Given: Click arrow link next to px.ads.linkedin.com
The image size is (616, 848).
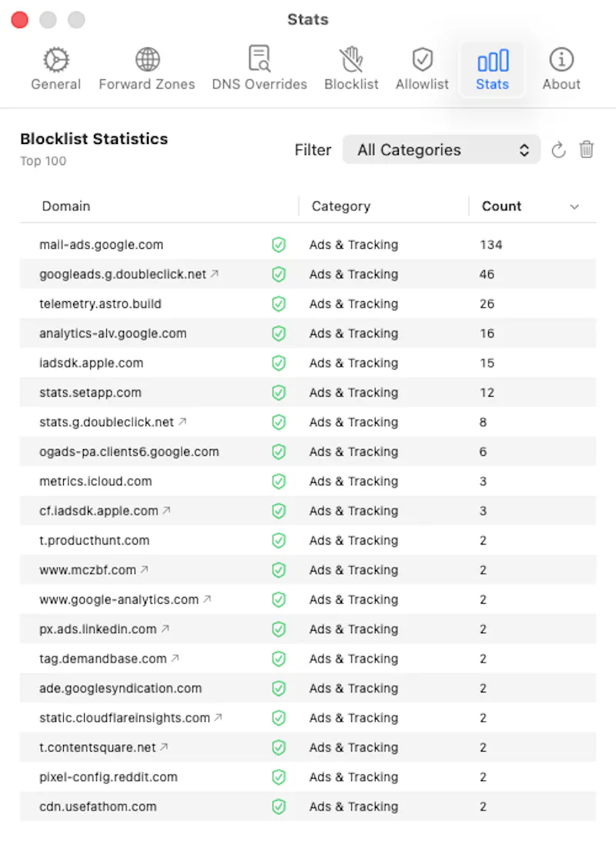Looking at the screenshot, I should point(166,628).
